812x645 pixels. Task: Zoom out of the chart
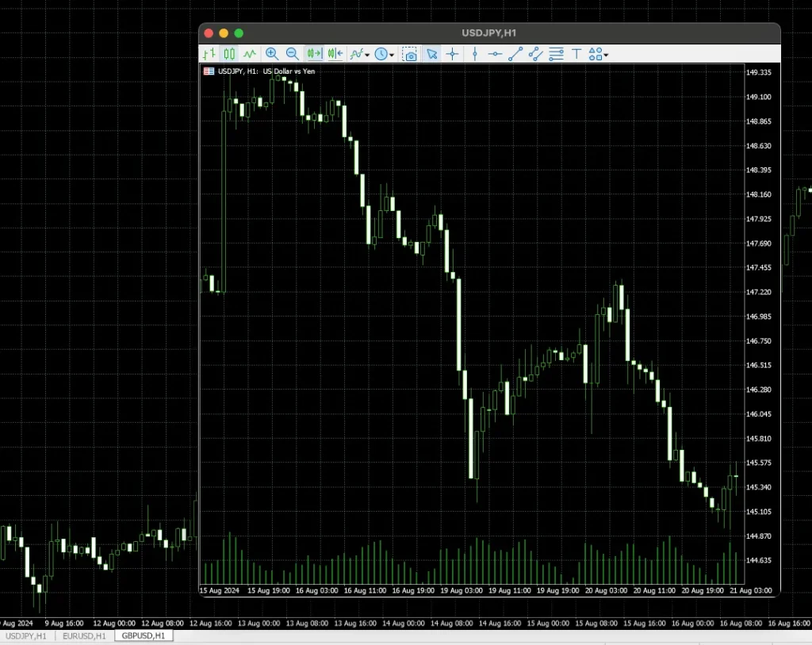tap(293, 54)
